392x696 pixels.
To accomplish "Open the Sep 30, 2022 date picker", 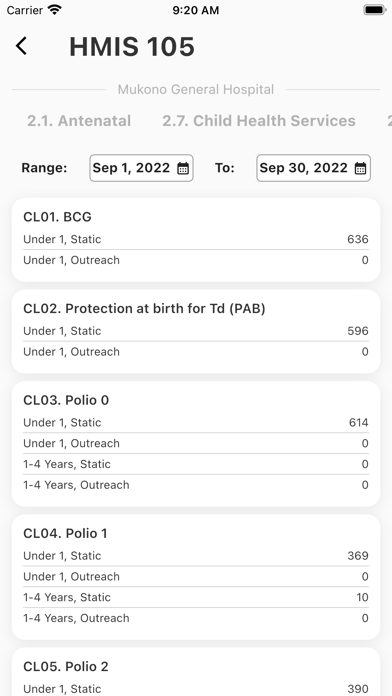I will click(x=313, y=168).
